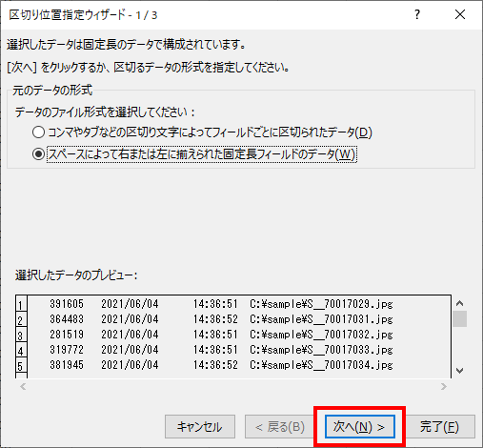Viewport: 483px width, 448px height.
Task: Click row number 1 header in preview
Action: click(x=21, y=304)
